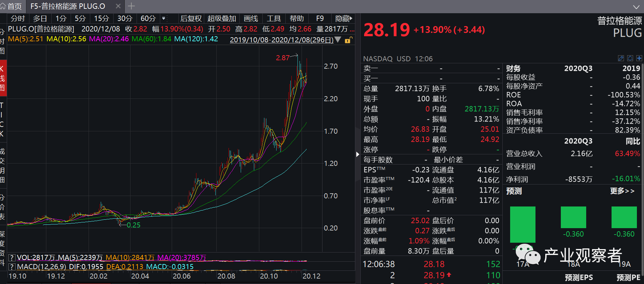Viewport: 644px width, 284px height.
Task: Open the 画线 drawing menu
Action: pos(251,19)
